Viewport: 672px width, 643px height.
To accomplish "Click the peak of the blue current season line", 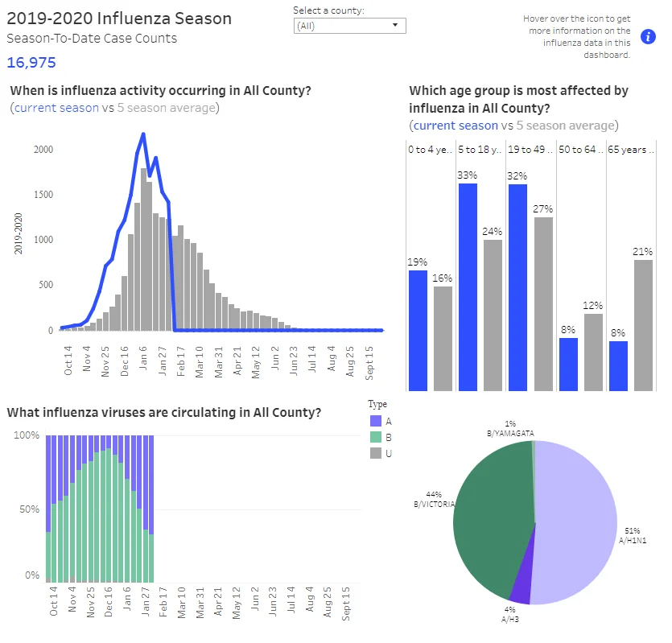I will (143, 134).
